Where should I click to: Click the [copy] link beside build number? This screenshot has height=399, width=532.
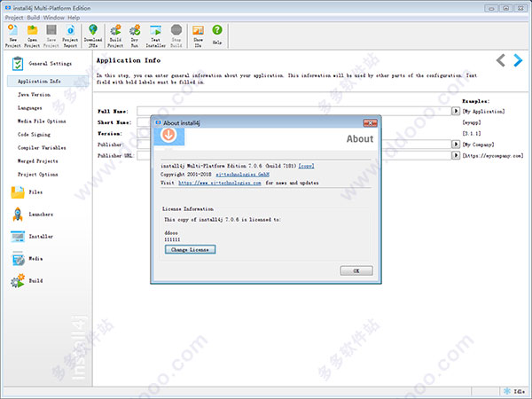[x=307, y=166]
